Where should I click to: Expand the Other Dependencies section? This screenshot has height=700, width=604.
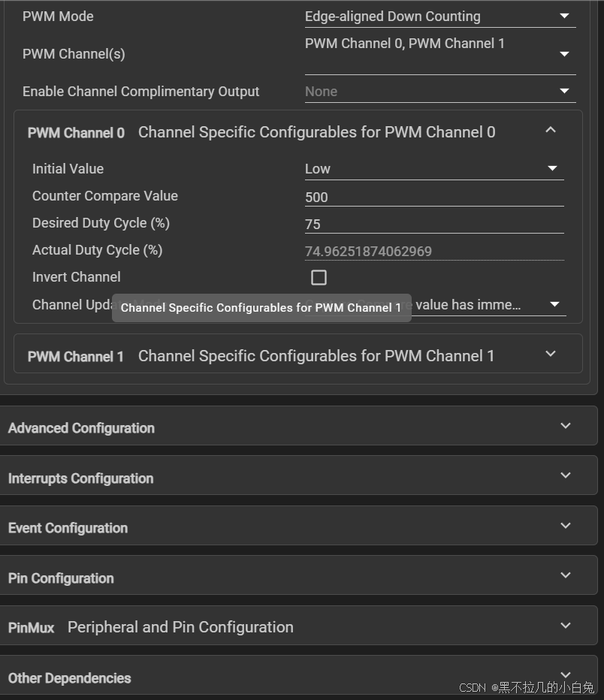click(x=565, y=674)
